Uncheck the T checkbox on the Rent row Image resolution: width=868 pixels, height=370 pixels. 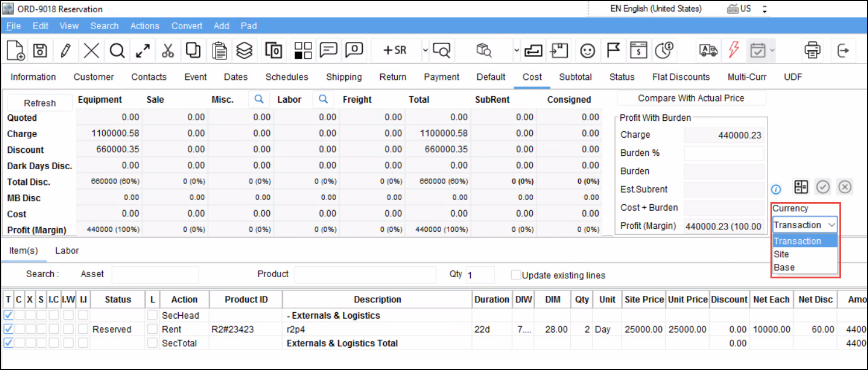[8, 329]
